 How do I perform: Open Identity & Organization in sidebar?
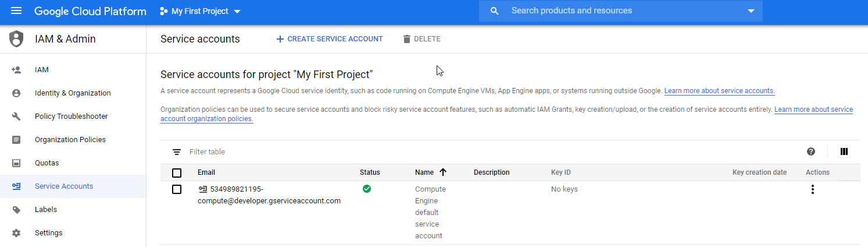(73, 93)
